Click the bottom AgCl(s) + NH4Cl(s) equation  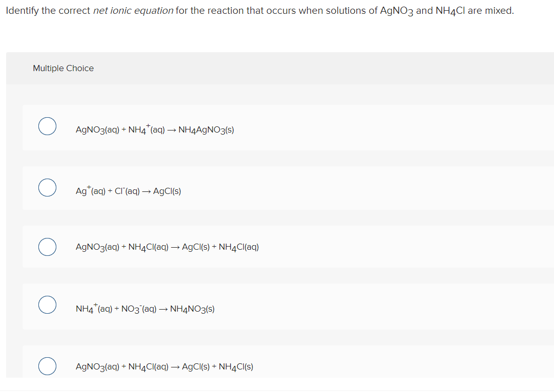click(164, 366)
